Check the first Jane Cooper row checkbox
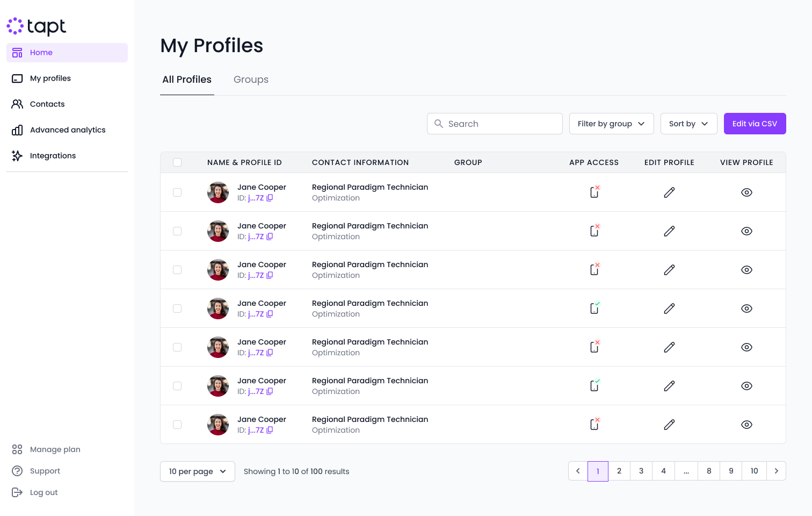The width and height of the screenshot is (812, 516). pos(177,192)
